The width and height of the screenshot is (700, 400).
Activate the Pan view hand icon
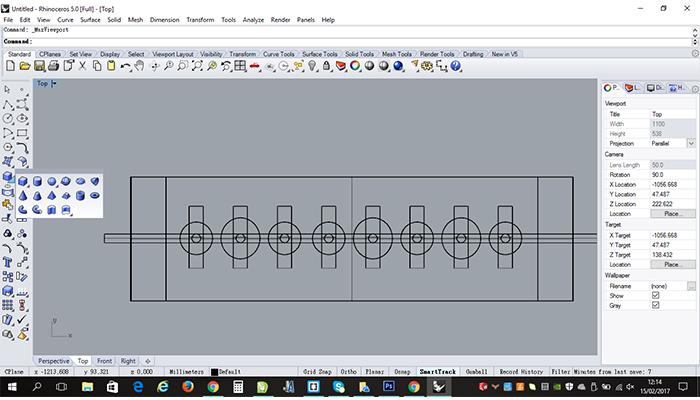tap(140, 66)
